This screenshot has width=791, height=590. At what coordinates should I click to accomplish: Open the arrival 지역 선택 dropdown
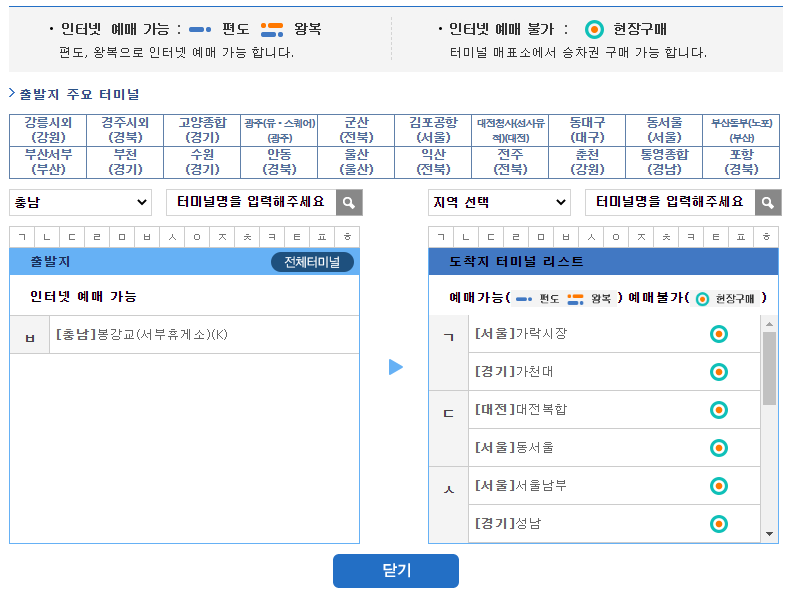tap(499, 203)
